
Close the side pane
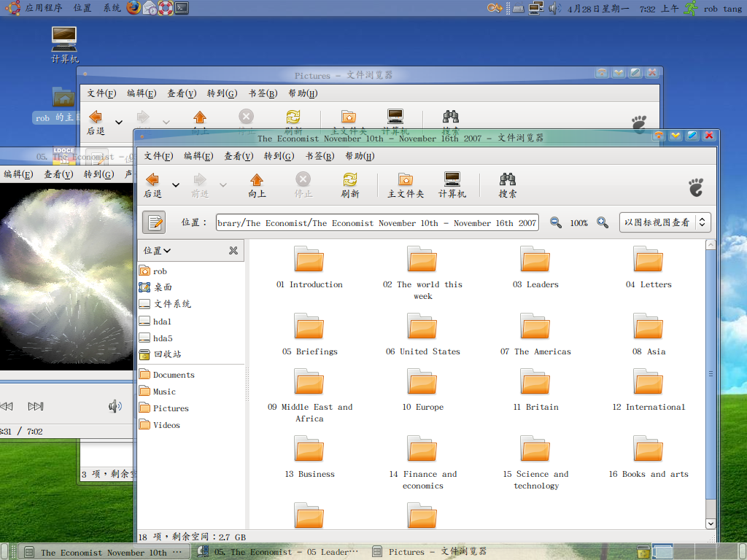233,251
